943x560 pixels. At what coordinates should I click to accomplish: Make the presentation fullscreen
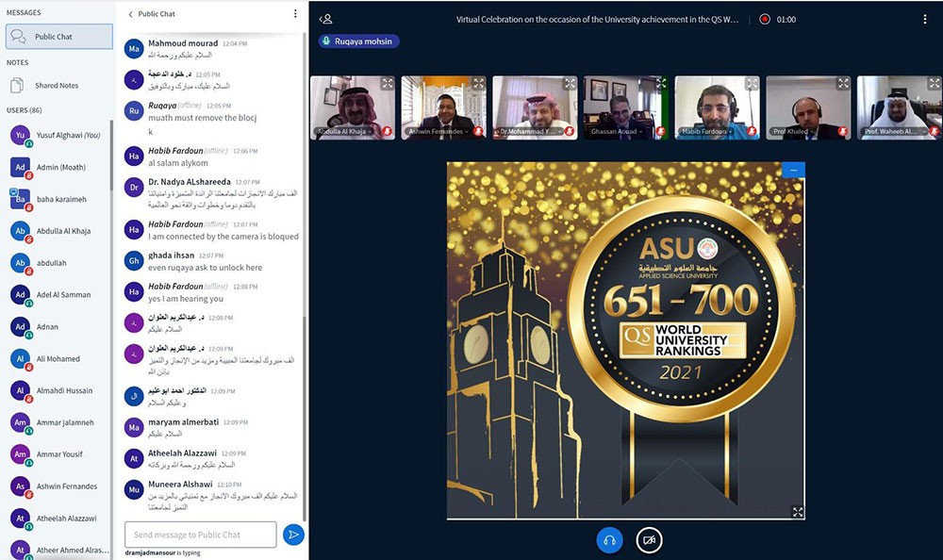798,512
